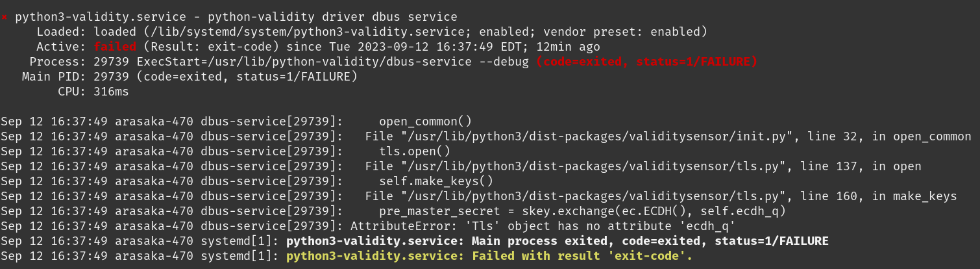Click the Main PID number 29739
This screenshot has width=980, height=269.
[x=112, y=77]
